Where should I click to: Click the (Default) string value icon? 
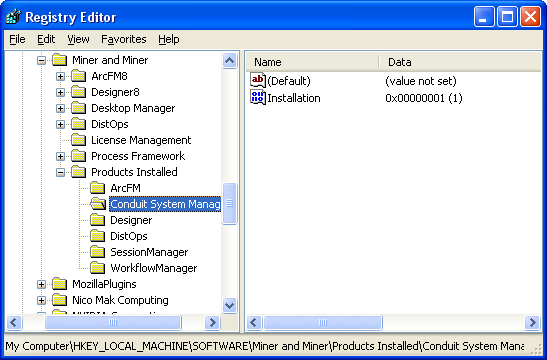258,81
